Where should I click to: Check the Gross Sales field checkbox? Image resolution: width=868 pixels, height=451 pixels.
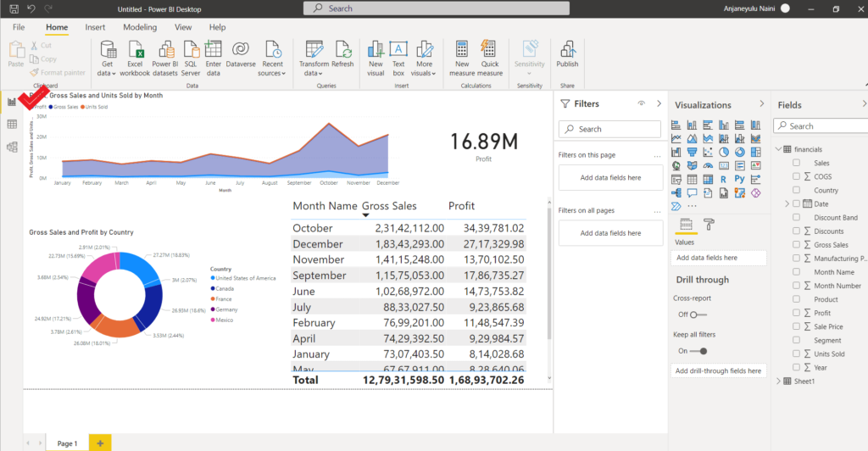point(796,244)
